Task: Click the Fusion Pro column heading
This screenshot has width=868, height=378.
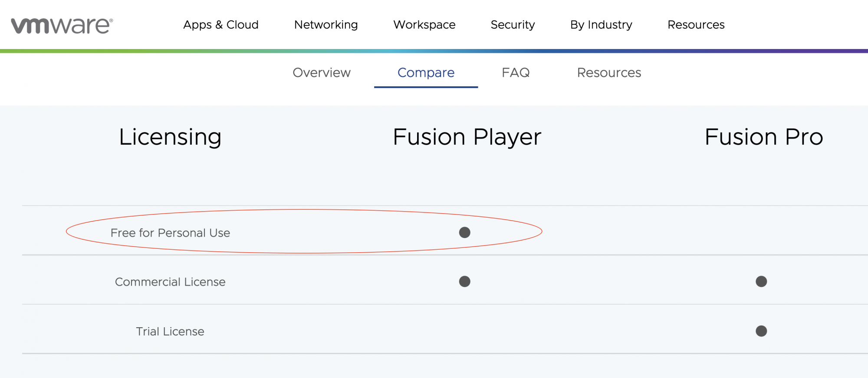Action: coord(764,137)
